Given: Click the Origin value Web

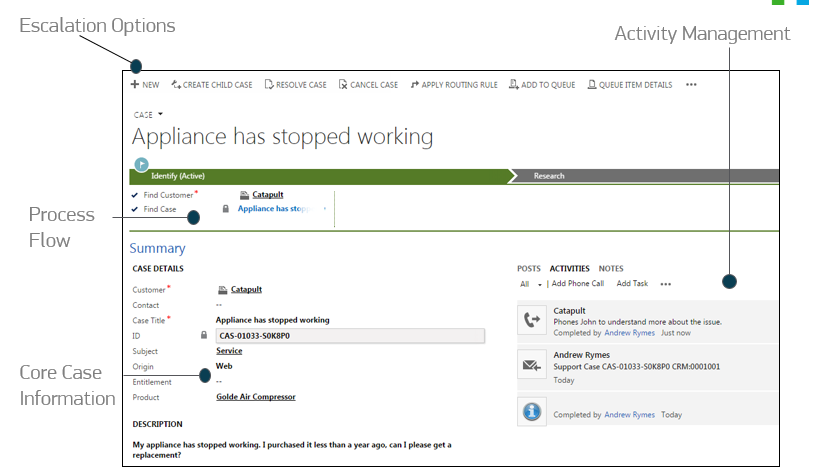Looking at the screenshot, I should (x=224, y=366).
